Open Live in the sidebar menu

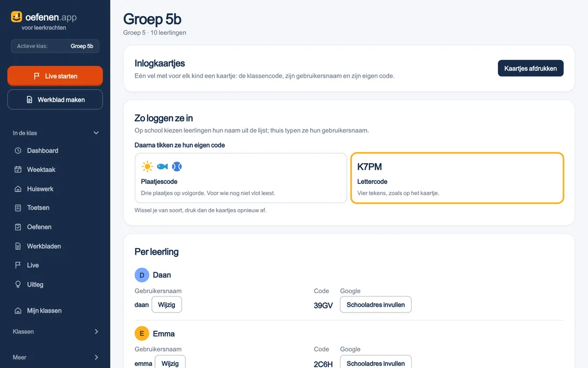(55, 265)
